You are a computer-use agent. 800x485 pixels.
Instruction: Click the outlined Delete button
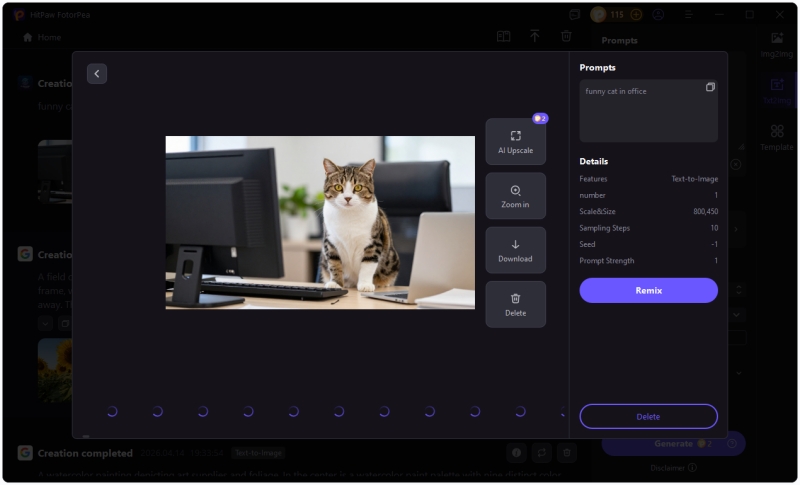click(x=648, y=417)
